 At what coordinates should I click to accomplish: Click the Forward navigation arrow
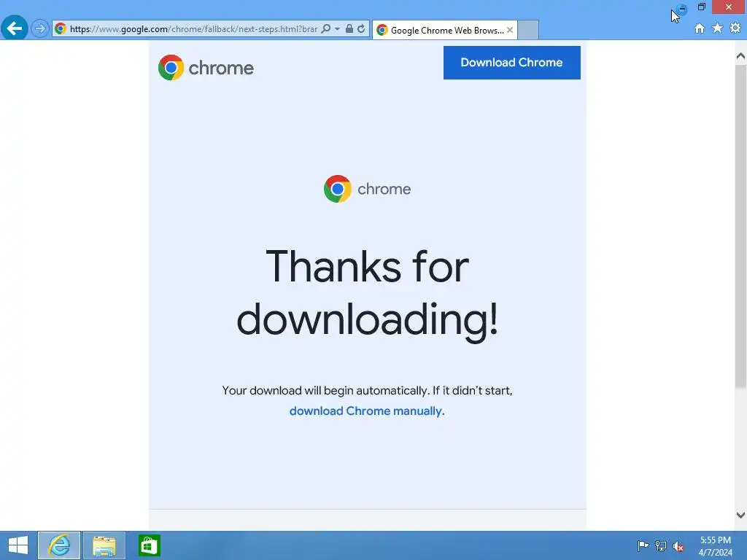(x=40, y=28)
